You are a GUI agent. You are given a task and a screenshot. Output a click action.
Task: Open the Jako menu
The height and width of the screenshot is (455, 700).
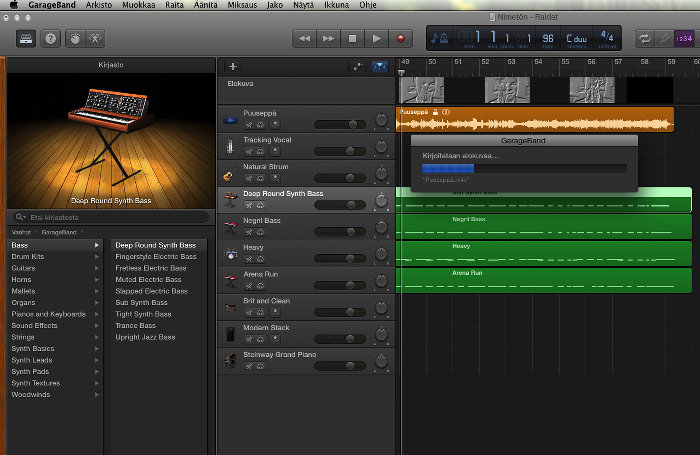pyautogui.click(x=275, y=5)
